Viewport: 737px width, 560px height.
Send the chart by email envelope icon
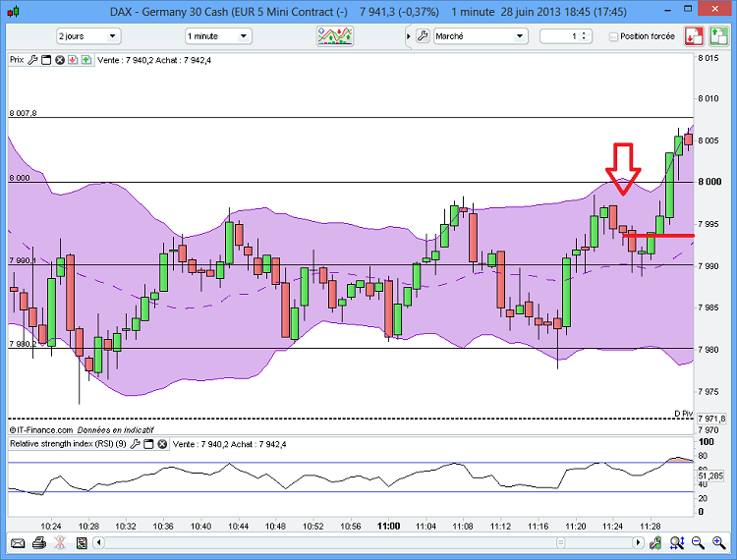tap(18, 543)
